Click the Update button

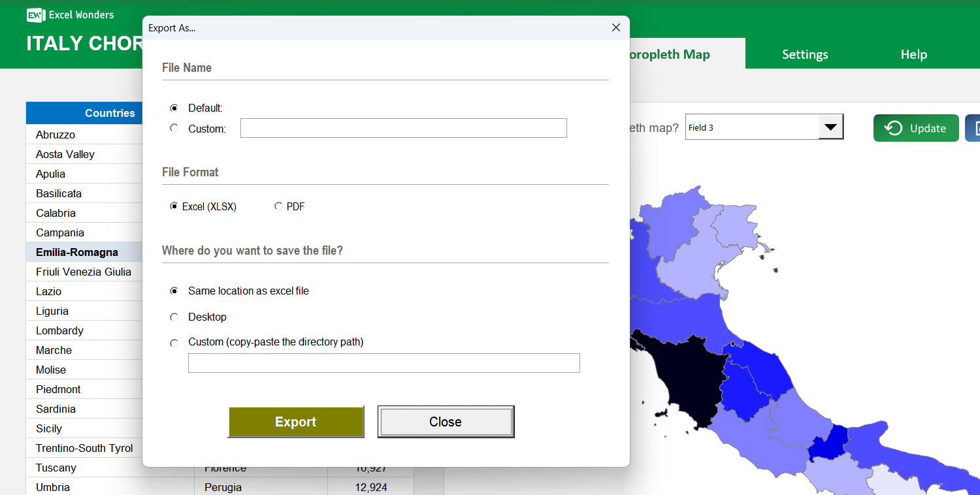tap(916, 128)
